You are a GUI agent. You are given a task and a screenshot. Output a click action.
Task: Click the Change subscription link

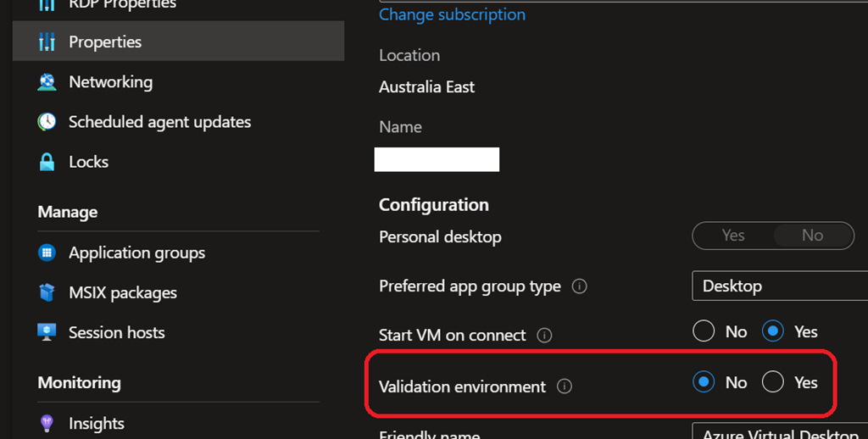click(452, 14)
